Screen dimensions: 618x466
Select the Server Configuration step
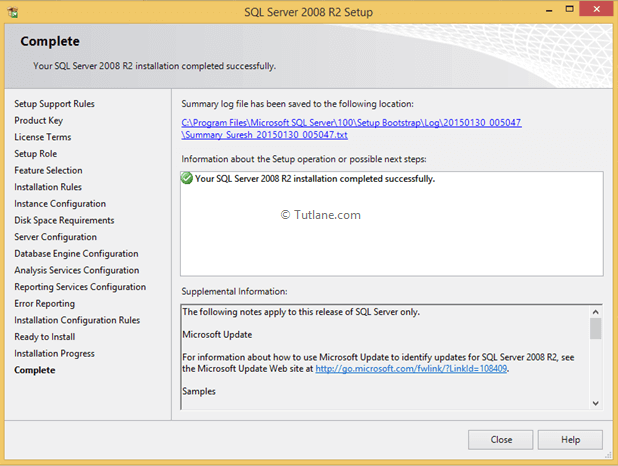pos(56,237)
